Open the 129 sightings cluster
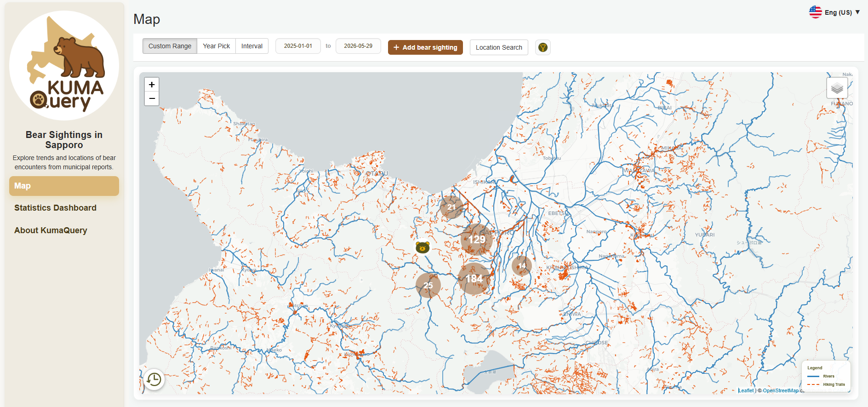The height and width of the screenshot is (407, 868). 476,240
